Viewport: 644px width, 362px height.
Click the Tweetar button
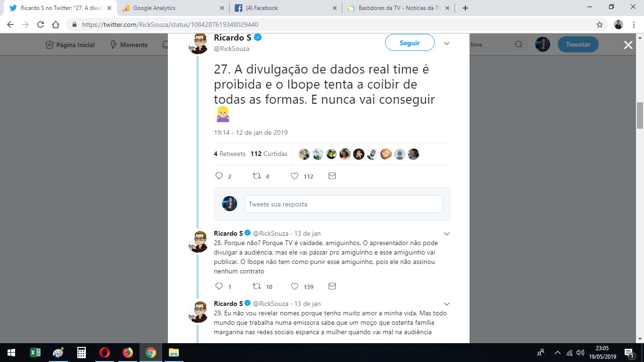pyautogui.click(x=578, y=44)
